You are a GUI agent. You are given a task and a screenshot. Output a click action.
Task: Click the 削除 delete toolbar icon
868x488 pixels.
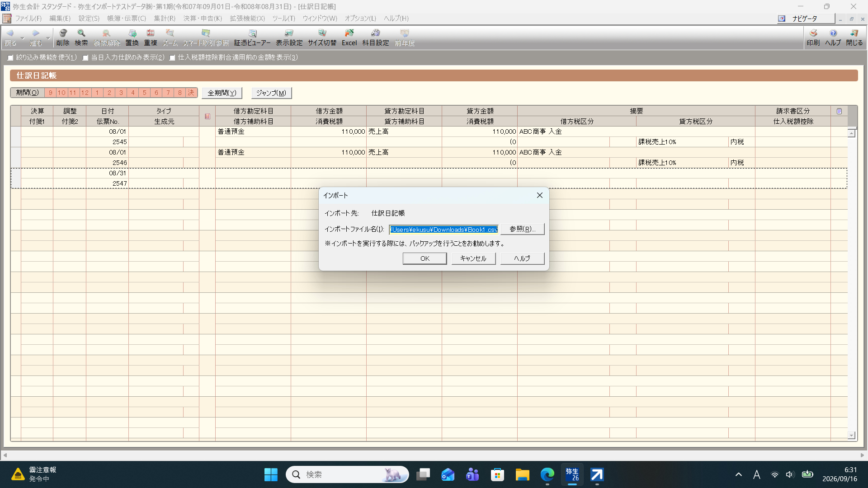pyautogui.click(x=63, y=38)
